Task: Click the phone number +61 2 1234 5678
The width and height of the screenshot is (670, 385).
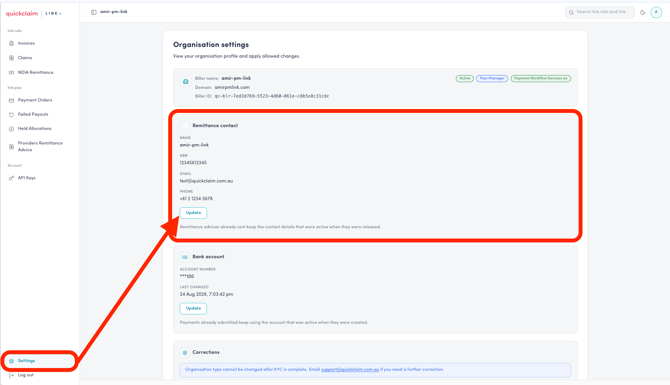Action: pos(196,199)
